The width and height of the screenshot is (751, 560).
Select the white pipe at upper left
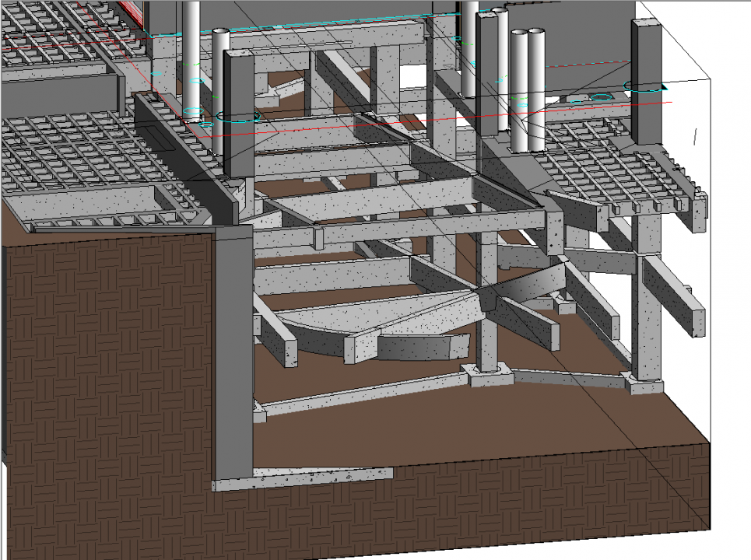(191, 54)
